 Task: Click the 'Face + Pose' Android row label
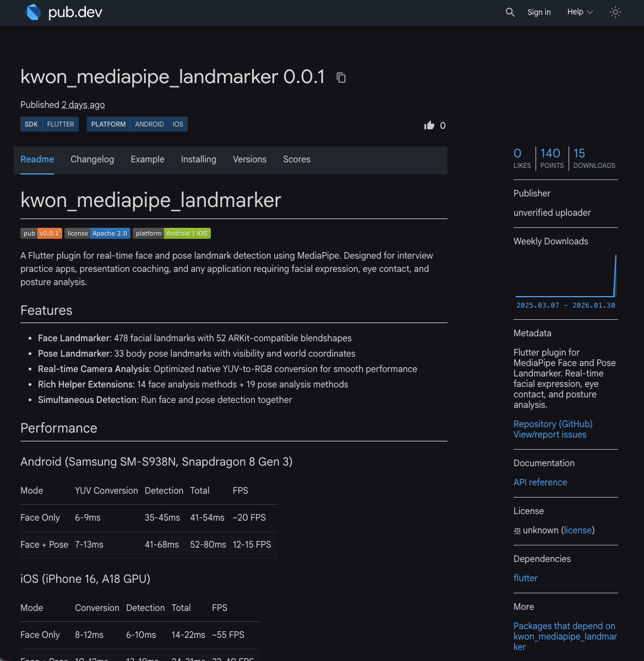click(44, 544)
